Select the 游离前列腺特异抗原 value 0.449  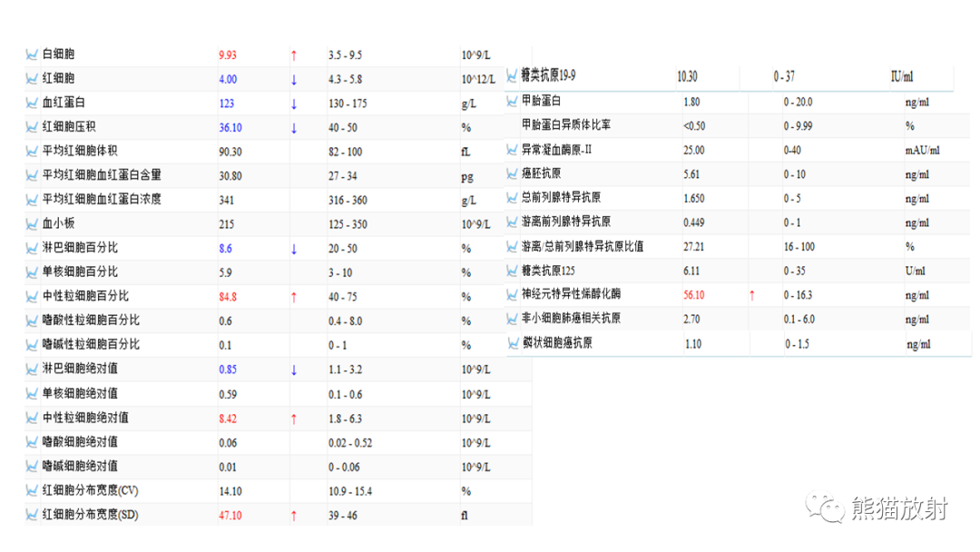[694, 222]
